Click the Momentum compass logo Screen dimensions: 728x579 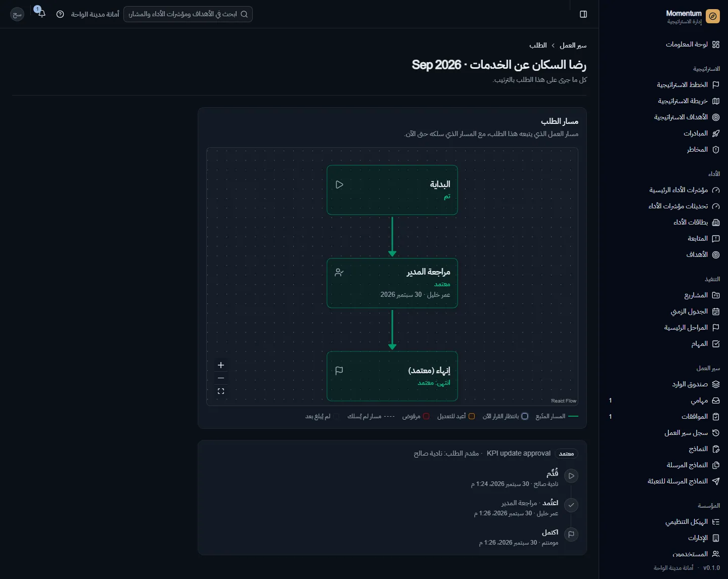coord(713,17)
